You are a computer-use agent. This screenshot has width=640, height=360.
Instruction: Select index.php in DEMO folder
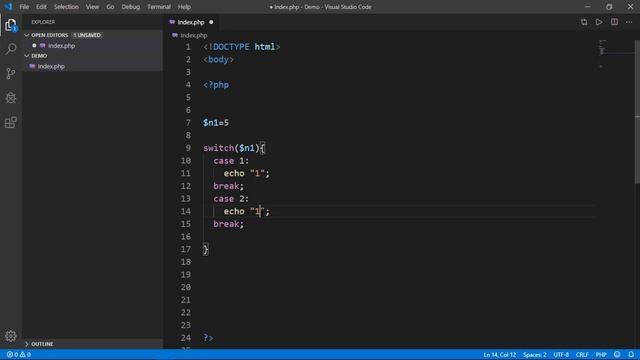pos(51,66)
